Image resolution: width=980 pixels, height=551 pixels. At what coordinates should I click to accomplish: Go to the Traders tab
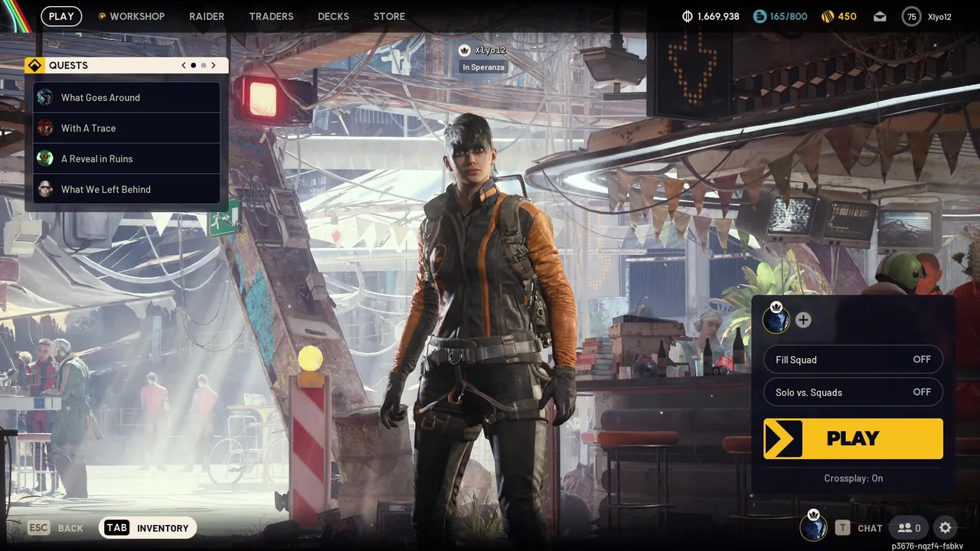[271, 16]
